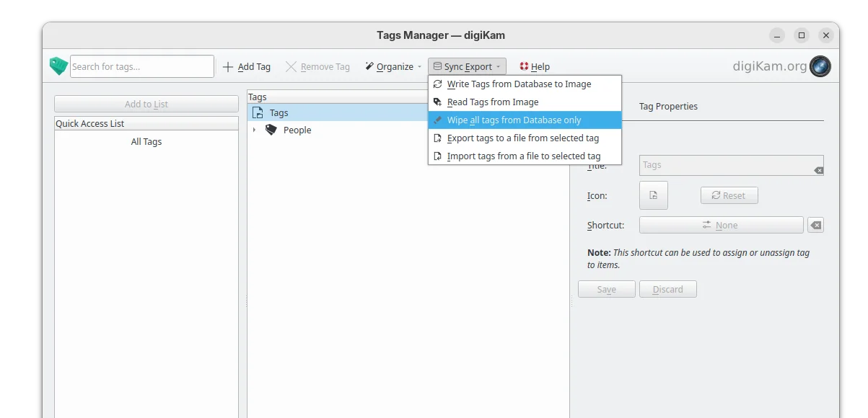Click the shortcut None button
Image resolution: width=868 pixels, height=418 pixels.
tap(721, 225)
